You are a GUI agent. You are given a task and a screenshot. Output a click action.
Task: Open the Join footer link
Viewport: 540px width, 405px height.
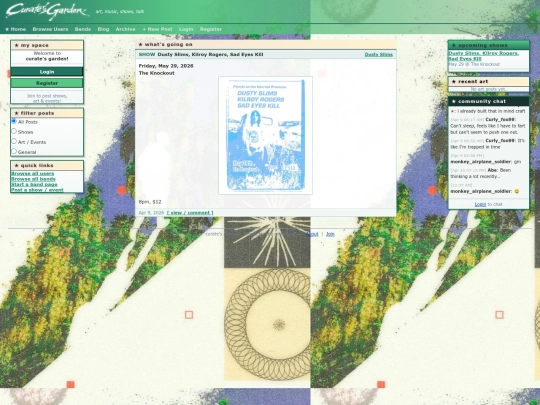point(330,234)
